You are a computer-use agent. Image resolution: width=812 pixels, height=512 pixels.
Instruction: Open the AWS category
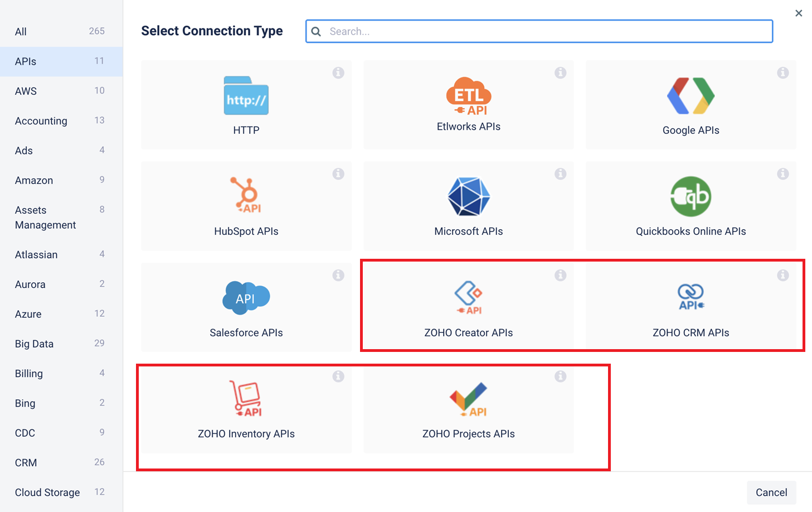pyautogui.click(x=61, y=91)
